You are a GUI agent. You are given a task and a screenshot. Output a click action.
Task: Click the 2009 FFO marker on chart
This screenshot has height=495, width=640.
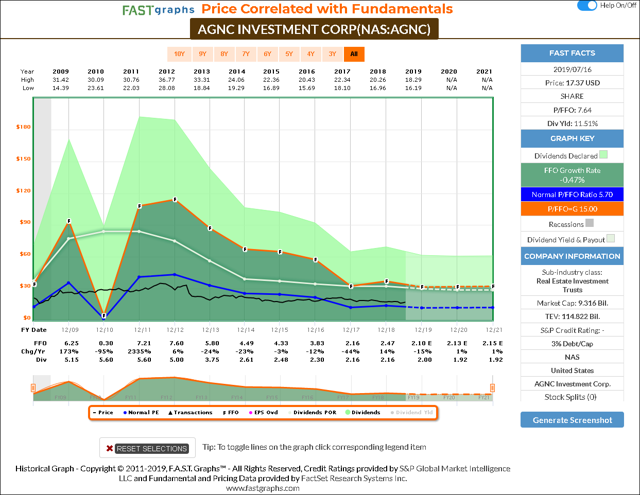(69, 221)
